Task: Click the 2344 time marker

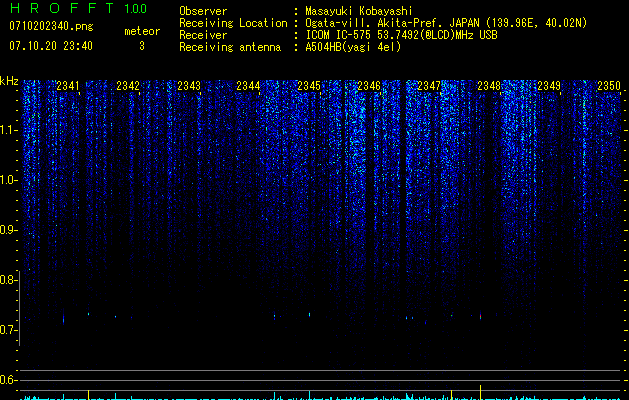Action: pos(248,86)
